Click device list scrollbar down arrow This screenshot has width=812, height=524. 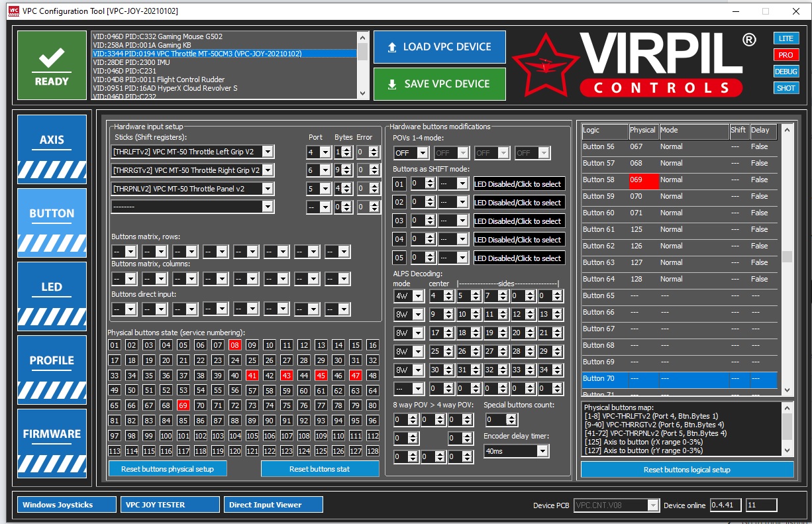pyautogui.click(x=362, y=94)
